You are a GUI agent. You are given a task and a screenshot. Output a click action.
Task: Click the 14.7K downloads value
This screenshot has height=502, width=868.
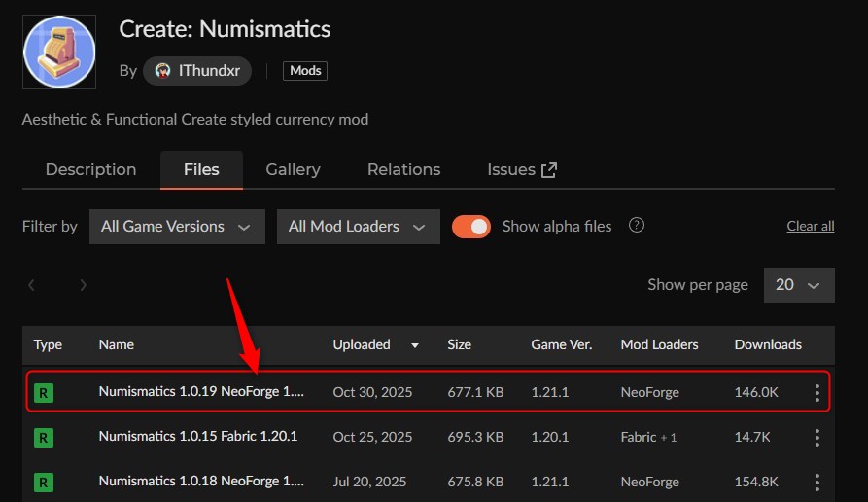pos(752,437)
